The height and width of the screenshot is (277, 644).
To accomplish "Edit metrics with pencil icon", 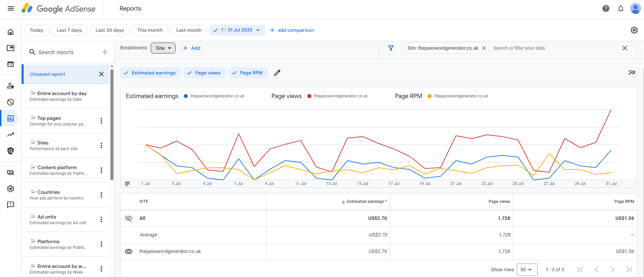I will [277, 73].
